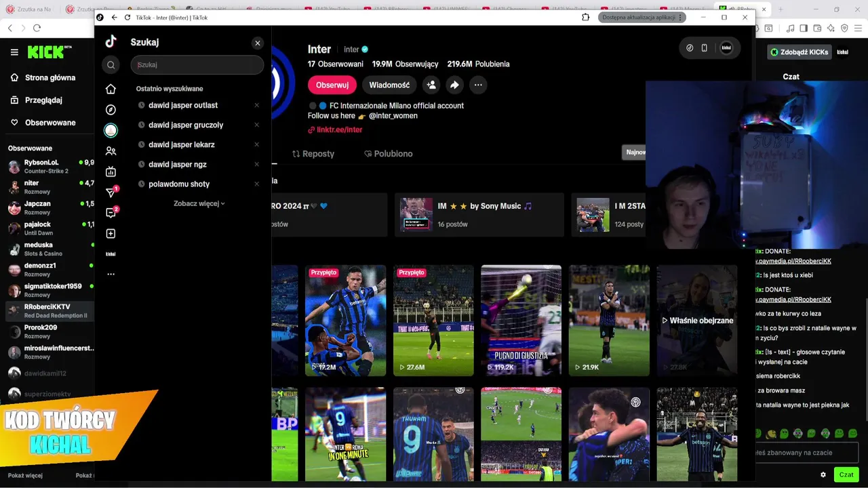The image size is (868, 488).
Task: Click the TikTok upload plus icon
Action: click(x=111, y=234)
